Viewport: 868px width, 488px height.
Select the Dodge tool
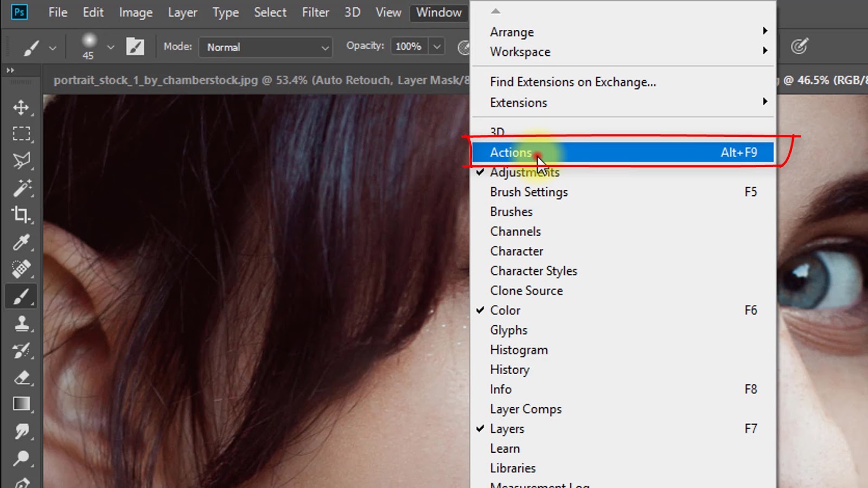[21, 459]
